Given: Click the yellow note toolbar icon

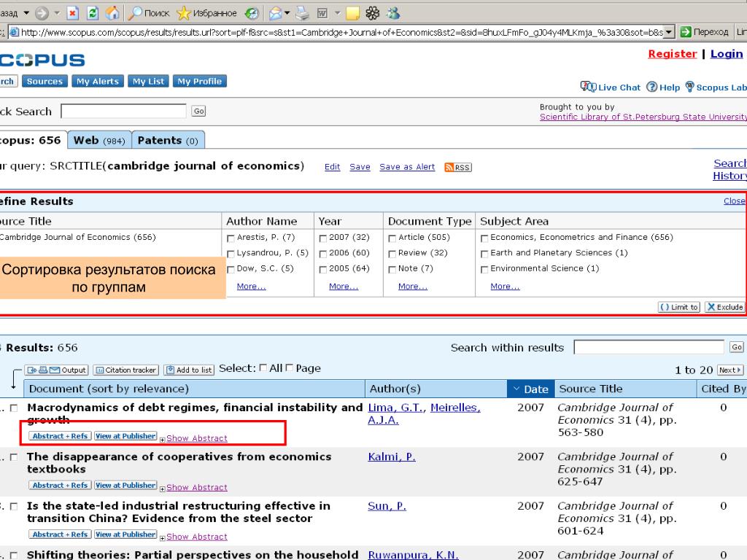Looking at the screenshot, I should (x=352, y=13).
